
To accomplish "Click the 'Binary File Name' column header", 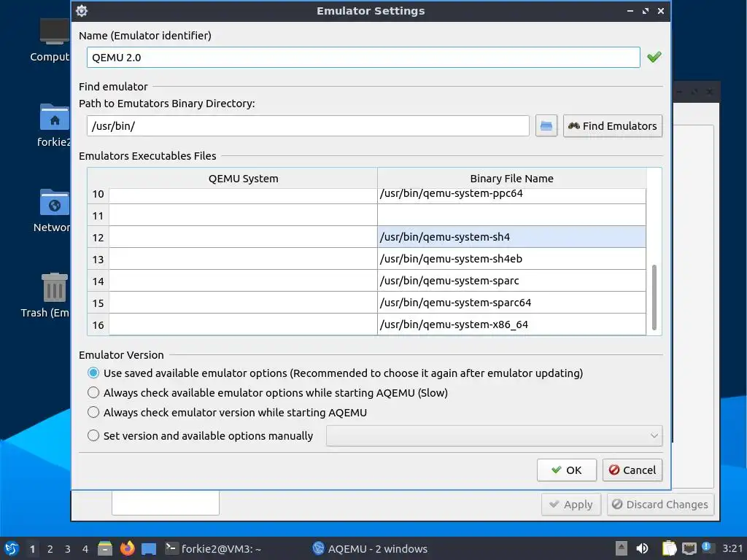I will click(x=511, y=179).
